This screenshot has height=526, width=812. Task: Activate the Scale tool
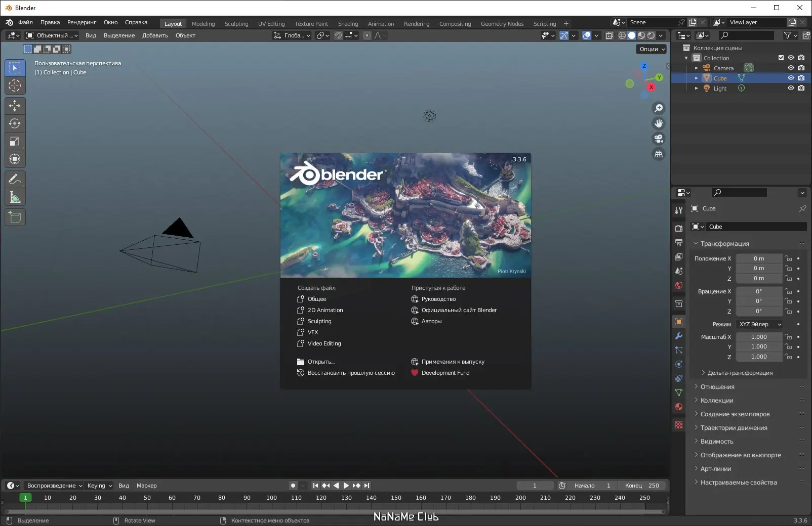tap(15, 141)
